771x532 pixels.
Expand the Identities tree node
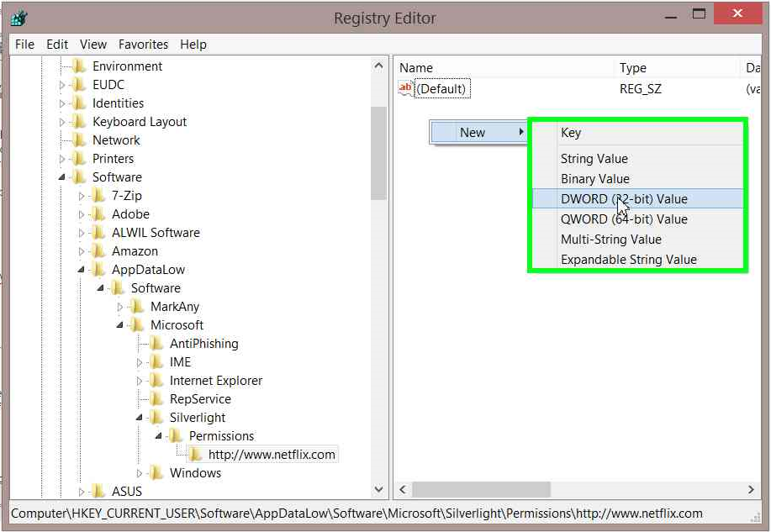pos(62,103)
